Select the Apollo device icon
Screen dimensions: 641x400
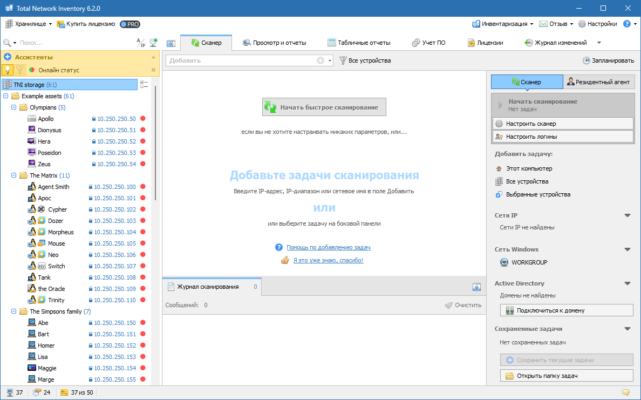pos(31,119)
